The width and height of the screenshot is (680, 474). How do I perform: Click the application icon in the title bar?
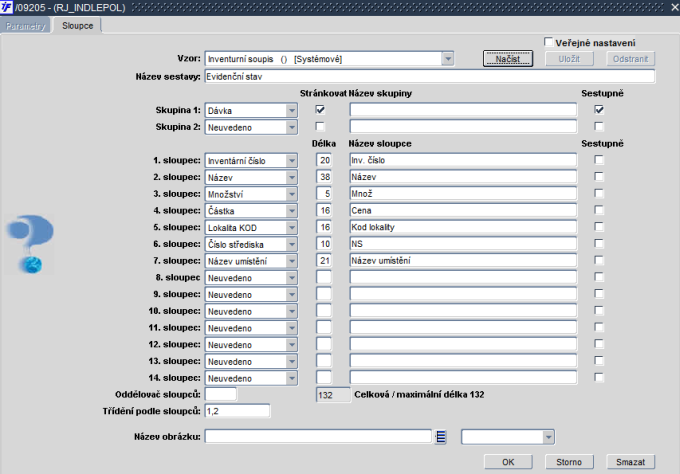(x=7, y=7)
